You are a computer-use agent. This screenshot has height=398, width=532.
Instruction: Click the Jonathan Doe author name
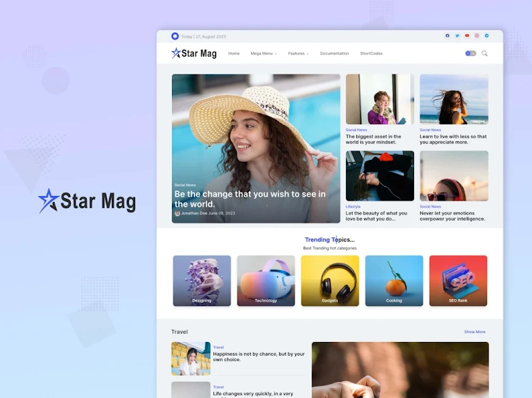194,213
